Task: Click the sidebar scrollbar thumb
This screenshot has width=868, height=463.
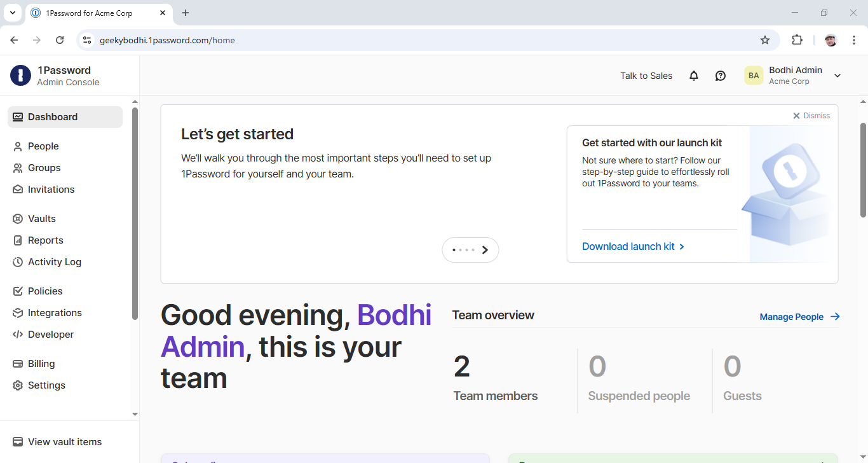Action: (135, 213)
